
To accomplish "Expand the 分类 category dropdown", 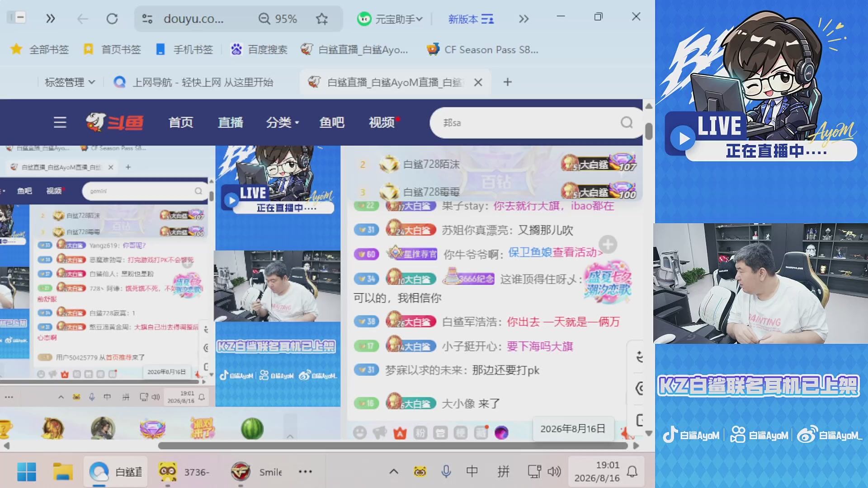I will (x=283, y=122).
